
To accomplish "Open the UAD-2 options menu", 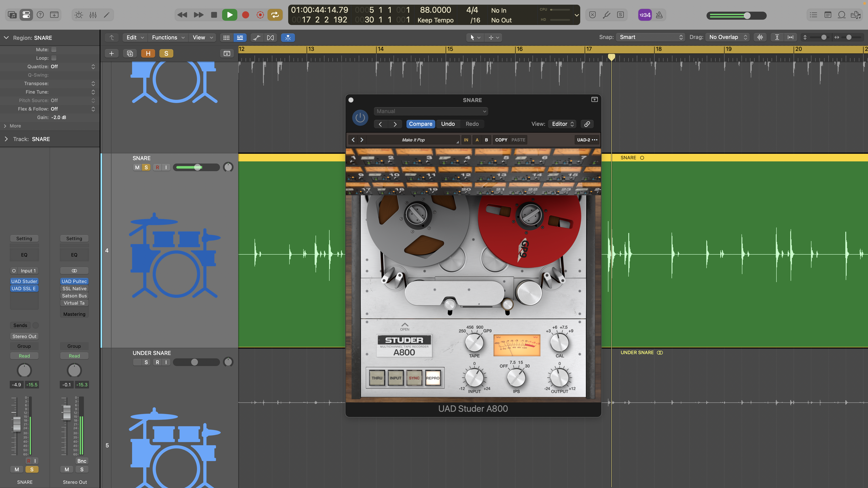I will coord(587,140).
